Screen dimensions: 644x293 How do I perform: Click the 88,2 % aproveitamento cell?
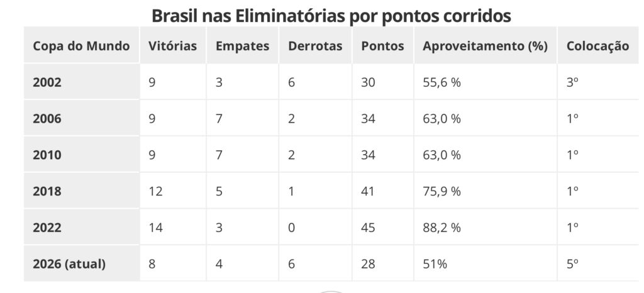point(441,228)
